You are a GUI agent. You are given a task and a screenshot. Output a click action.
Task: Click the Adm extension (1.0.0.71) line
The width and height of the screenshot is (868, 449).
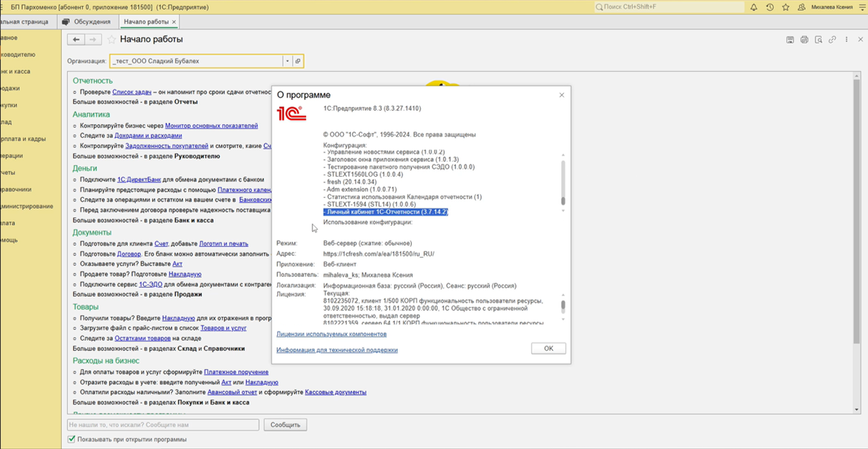pos(360,189)
